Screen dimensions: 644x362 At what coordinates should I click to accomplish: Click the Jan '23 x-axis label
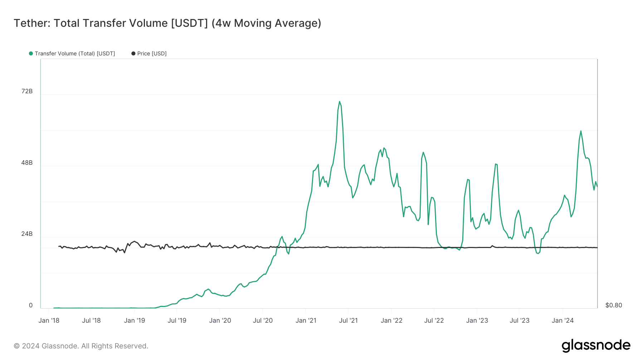pos(477,321)
